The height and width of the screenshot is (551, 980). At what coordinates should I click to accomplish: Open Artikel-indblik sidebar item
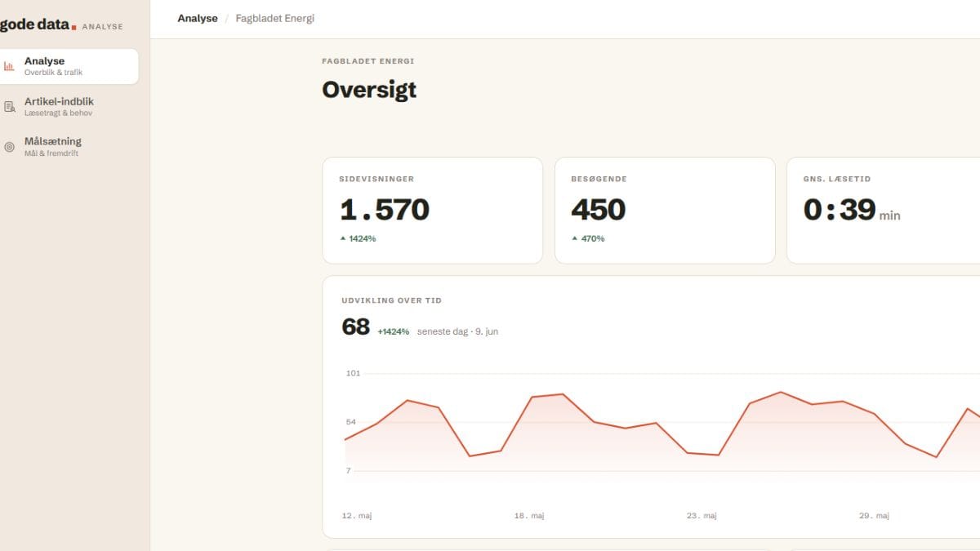[x=67, y=107]
